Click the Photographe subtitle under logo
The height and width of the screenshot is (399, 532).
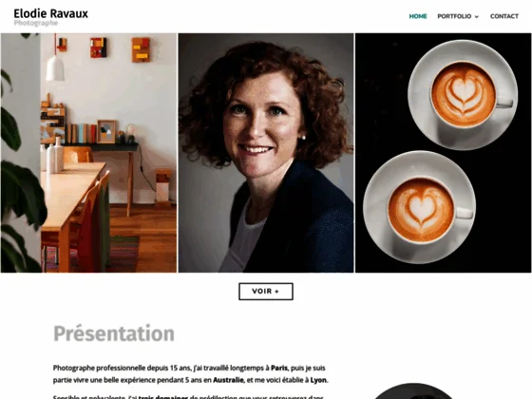36,23
